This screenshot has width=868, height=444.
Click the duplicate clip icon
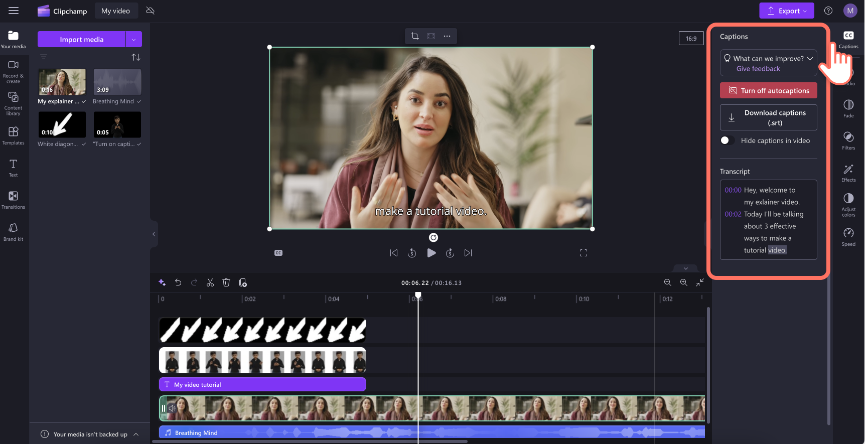click(243, 282)
